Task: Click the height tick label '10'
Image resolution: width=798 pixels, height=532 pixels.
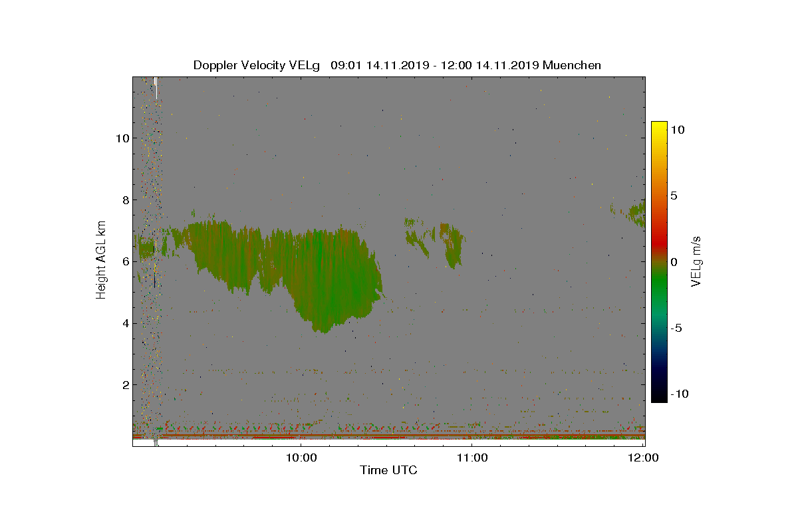Action: pos(121,138)
